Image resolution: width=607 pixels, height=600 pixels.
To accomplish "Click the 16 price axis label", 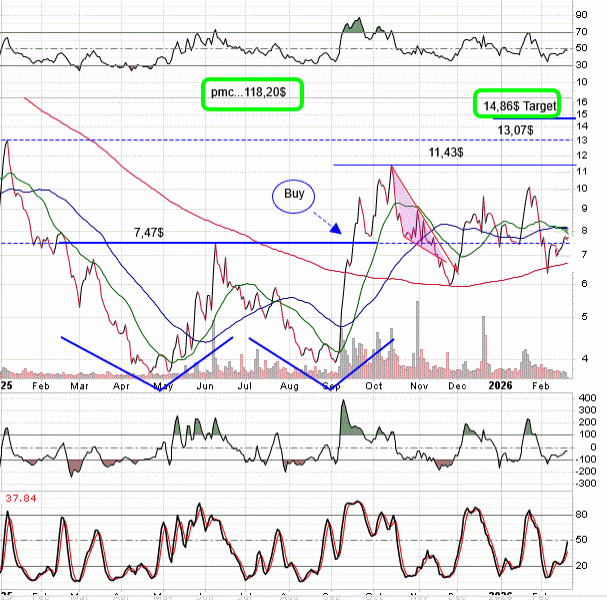I will [x=581, y=101].
